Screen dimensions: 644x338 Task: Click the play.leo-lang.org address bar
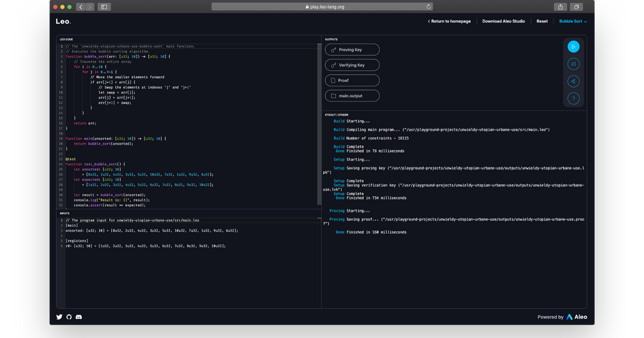[x=322, y=7]
